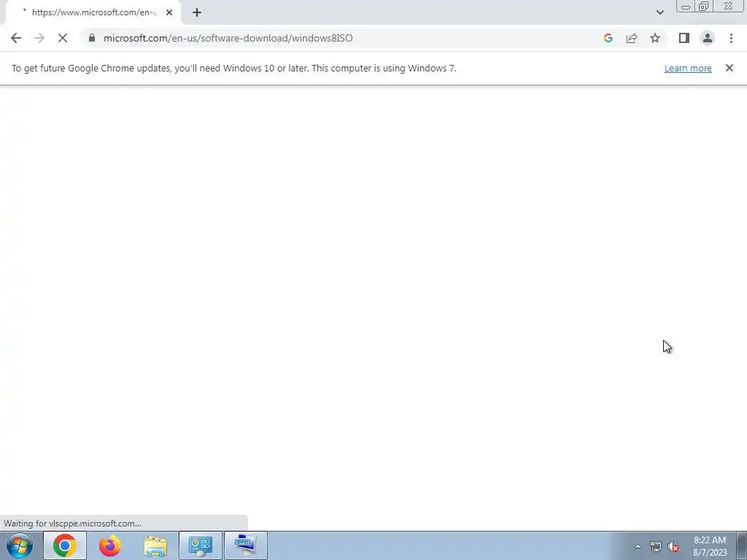
Task: Open Chrome three-dot menu
Action: (x=731, y=38)
